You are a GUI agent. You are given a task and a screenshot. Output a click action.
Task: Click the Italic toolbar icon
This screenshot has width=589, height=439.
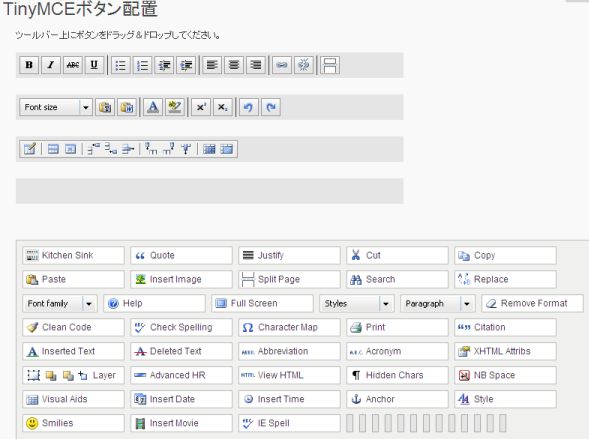pyautogui.click(x=51, y=65)
